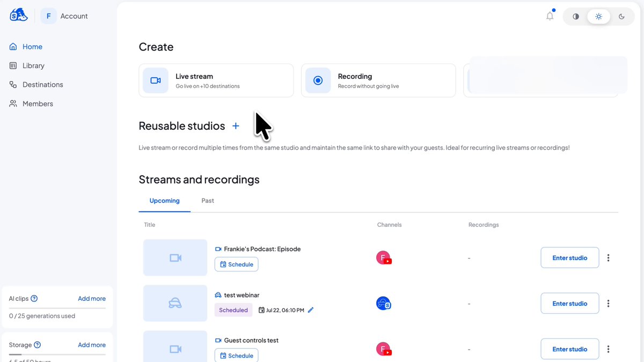
Task: Click camera icon beside Guest controls test title
Action: [x=218, y=341]
